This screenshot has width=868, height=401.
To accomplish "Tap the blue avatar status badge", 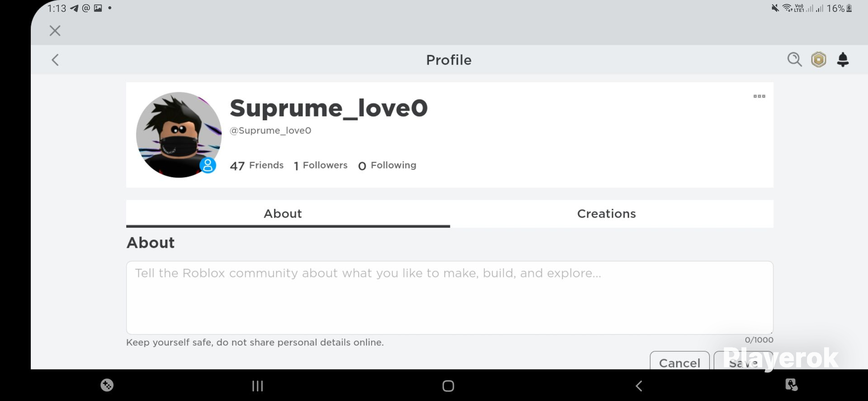I will pyautogui.click(x=208, y=165).
